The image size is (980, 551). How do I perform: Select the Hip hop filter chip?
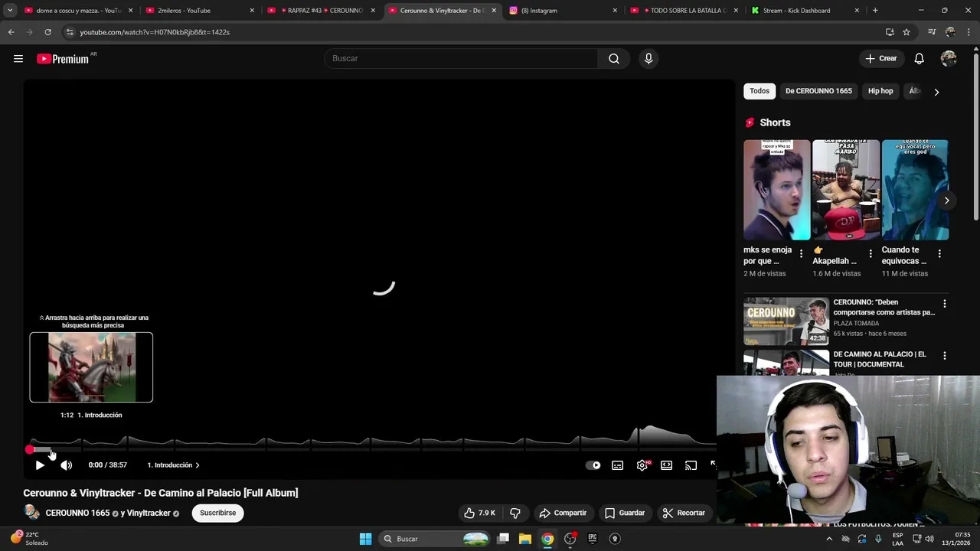[x=880, y=91]
